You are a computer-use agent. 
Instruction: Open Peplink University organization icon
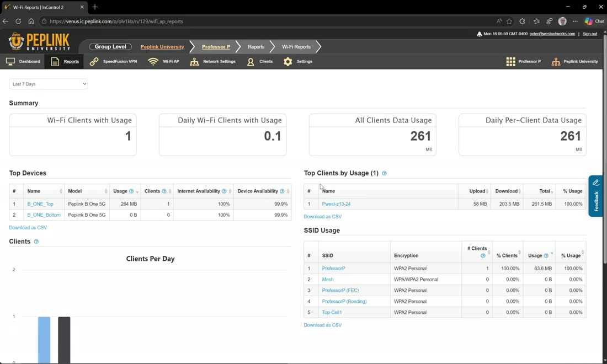(x=556, y=62)
